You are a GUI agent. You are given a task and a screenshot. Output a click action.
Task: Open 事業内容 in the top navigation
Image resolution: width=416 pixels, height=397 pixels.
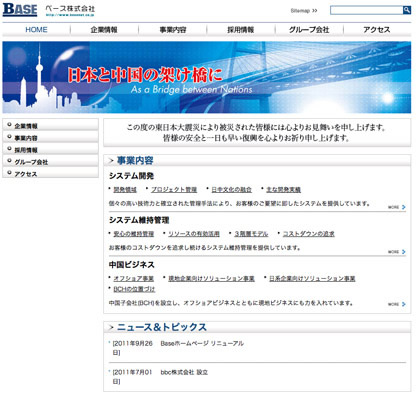[173, 30]
